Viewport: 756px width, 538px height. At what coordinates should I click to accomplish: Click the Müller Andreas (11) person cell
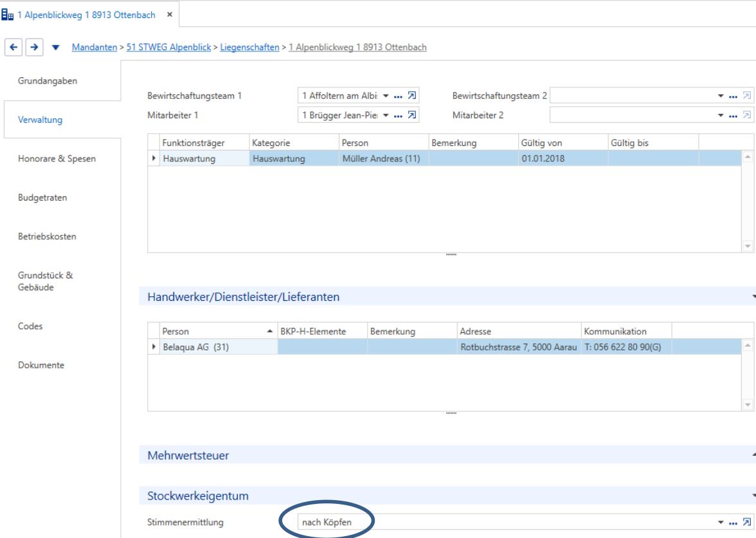(x=384, y=159)
